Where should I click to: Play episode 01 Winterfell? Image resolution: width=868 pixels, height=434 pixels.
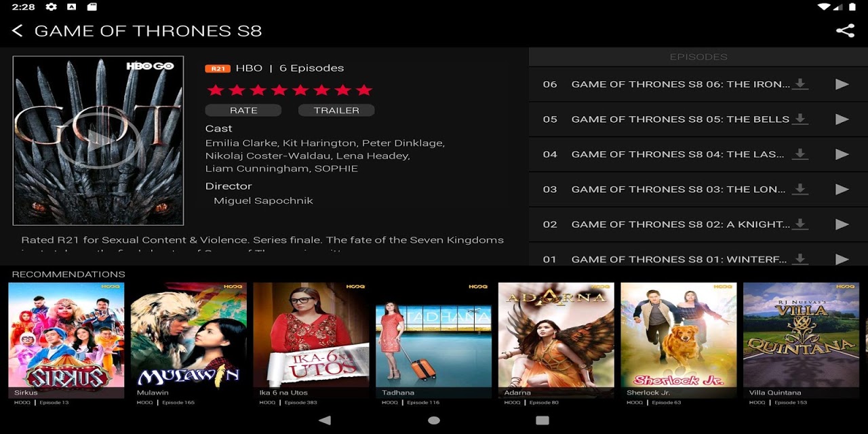[x=842, y=258]
